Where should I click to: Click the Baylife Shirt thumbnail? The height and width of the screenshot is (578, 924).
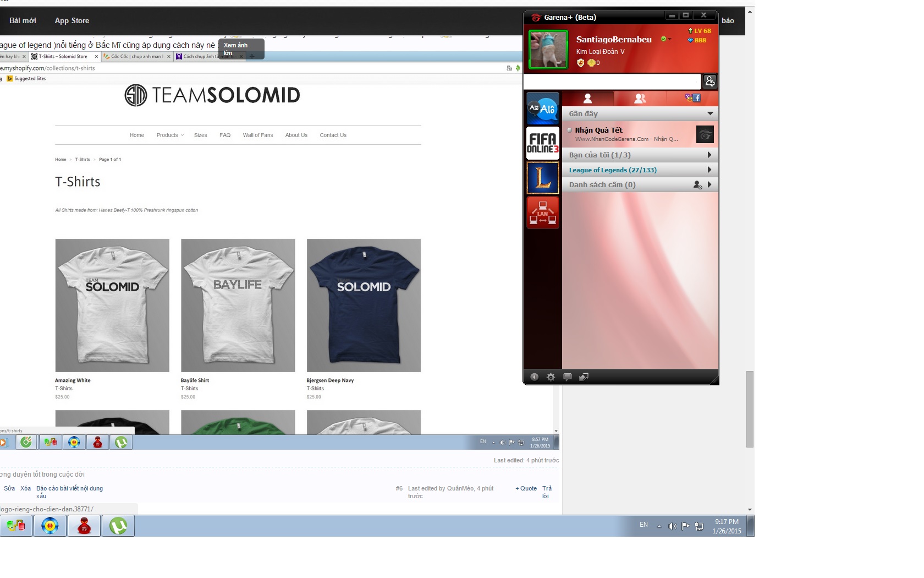click(x=238, y=306)
